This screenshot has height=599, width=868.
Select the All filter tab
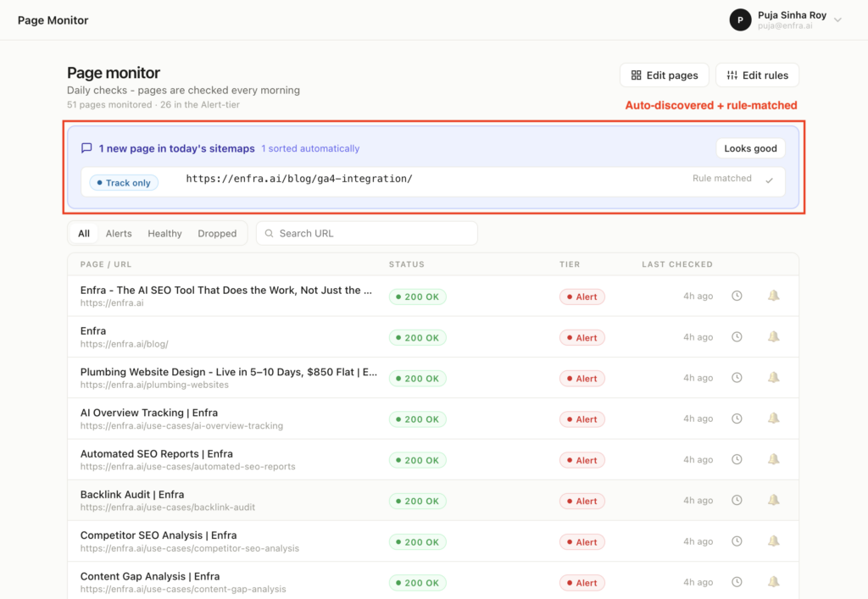pos(84,233)
